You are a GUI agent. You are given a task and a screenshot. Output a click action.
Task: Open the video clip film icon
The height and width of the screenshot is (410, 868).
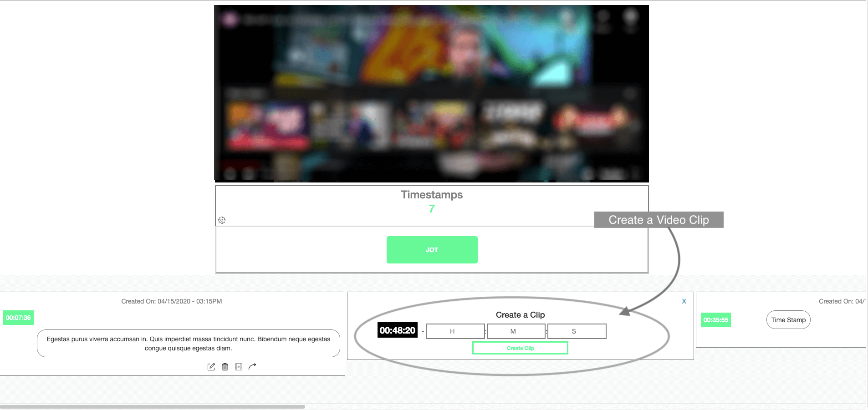[239, 367]
